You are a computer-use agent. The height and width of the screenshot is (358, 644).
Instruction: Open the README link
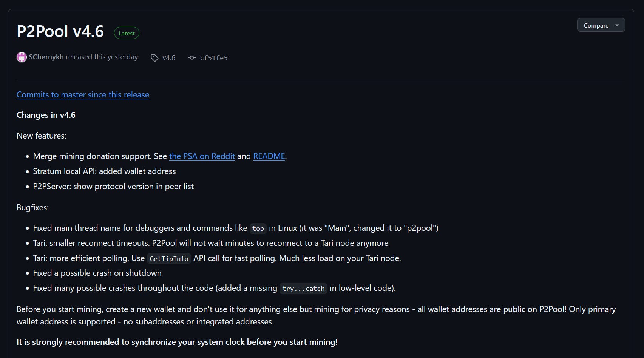269,156
